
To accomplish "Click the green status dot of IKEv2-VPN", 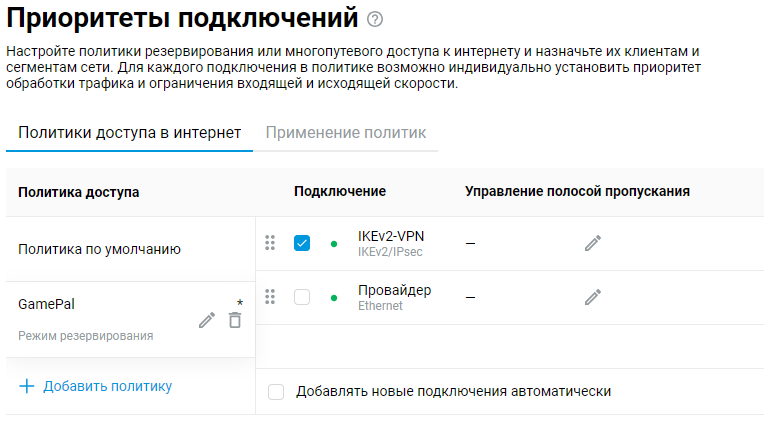I will coord(333,243).
